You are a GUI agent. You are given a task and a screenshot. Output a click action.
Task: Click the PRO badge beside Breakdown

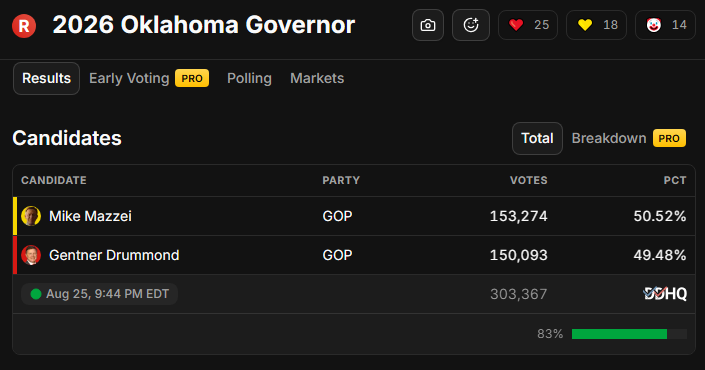tap(669, 138)
